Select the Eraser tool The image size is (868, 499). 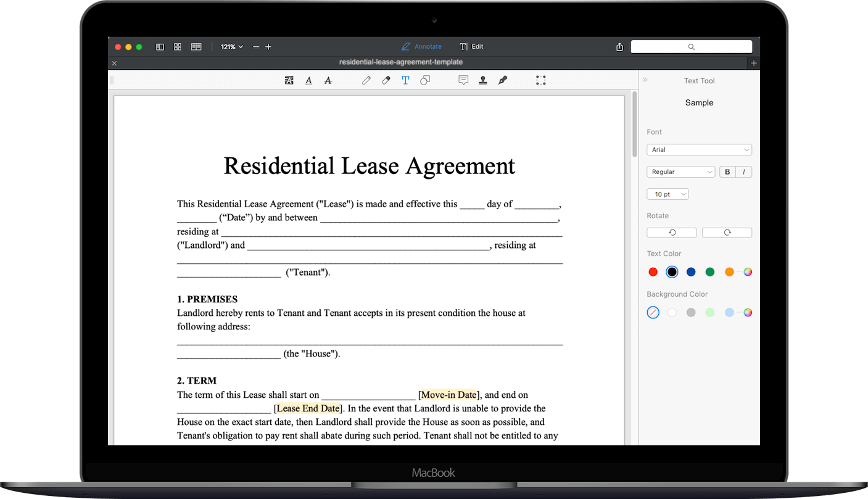click(x=386, y=80)
